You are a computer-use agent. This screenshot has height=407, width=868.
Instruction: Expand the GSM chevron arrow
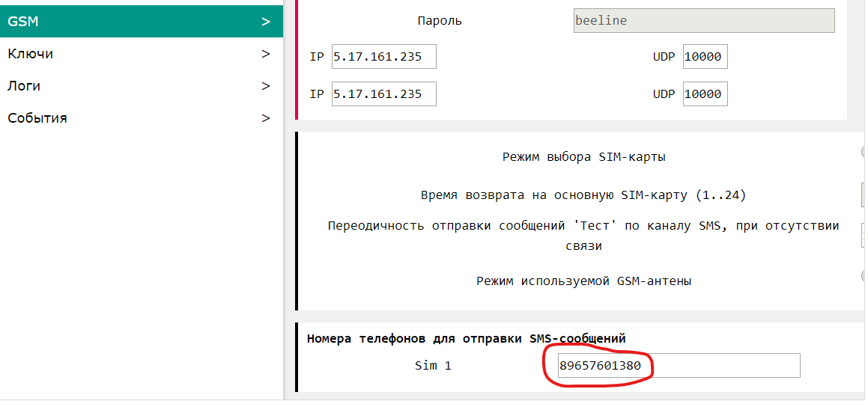(267, 22)
